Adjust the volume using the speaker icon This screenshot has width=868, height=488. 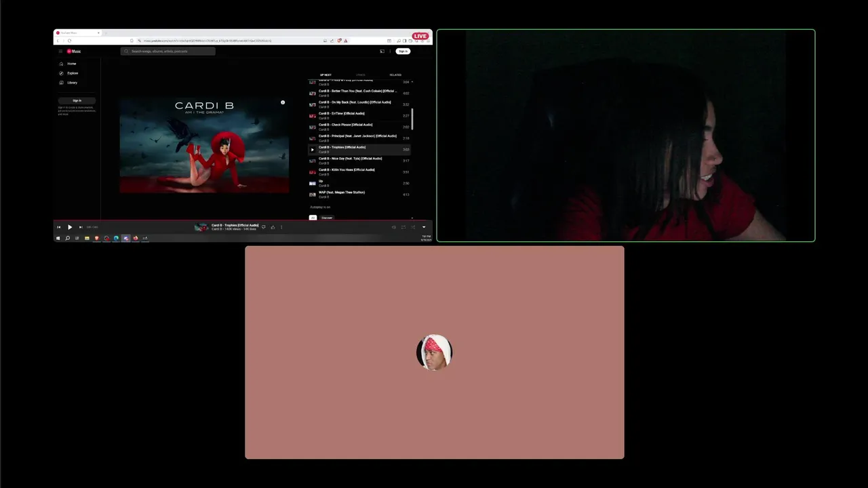coord(394,227)
